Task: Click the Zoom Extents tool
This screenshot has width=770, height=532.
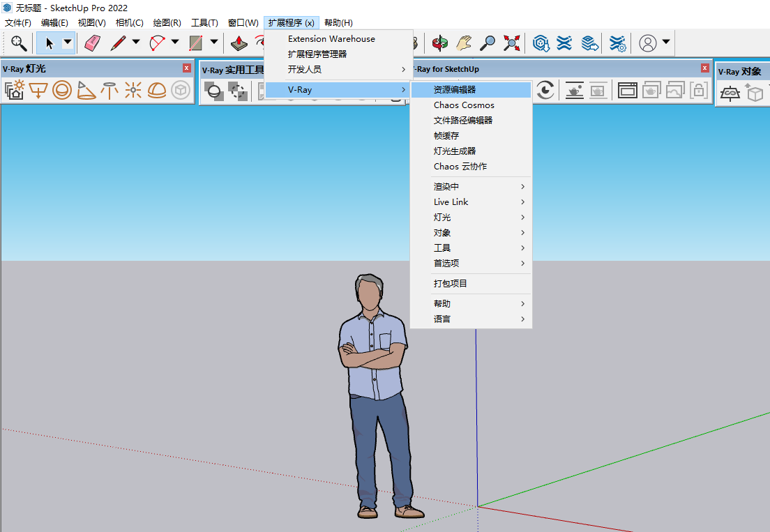Action: click(x=511, y=43)
